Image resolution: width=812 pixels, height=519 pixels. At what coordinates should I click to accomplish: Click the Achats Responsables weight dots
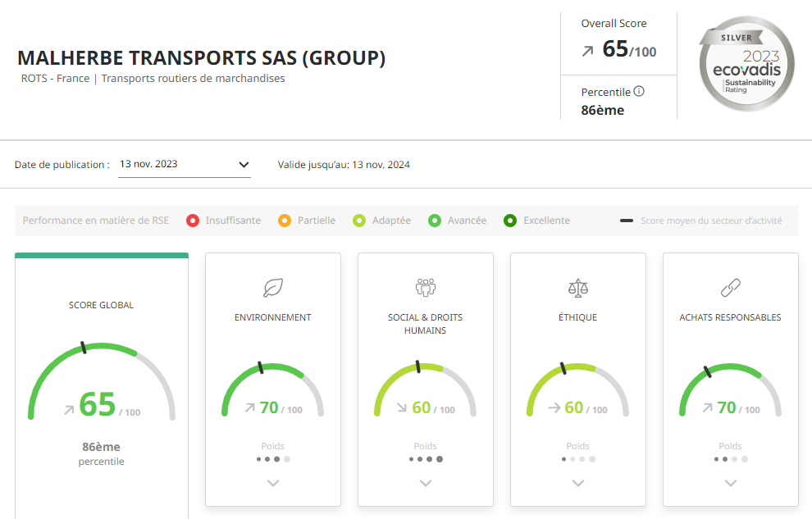click(731, 459)
